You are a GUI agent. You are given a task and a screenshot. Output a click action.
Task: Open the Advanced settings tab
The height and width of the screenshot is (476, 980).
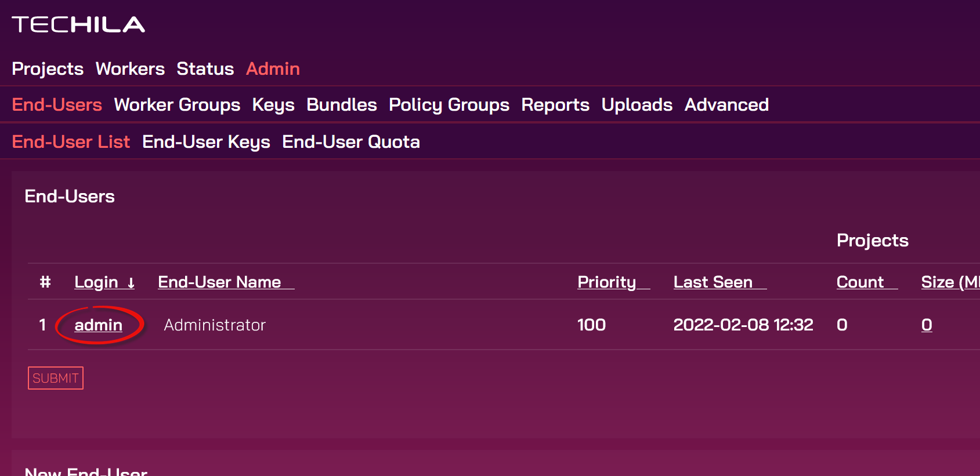tap(726, 105)
